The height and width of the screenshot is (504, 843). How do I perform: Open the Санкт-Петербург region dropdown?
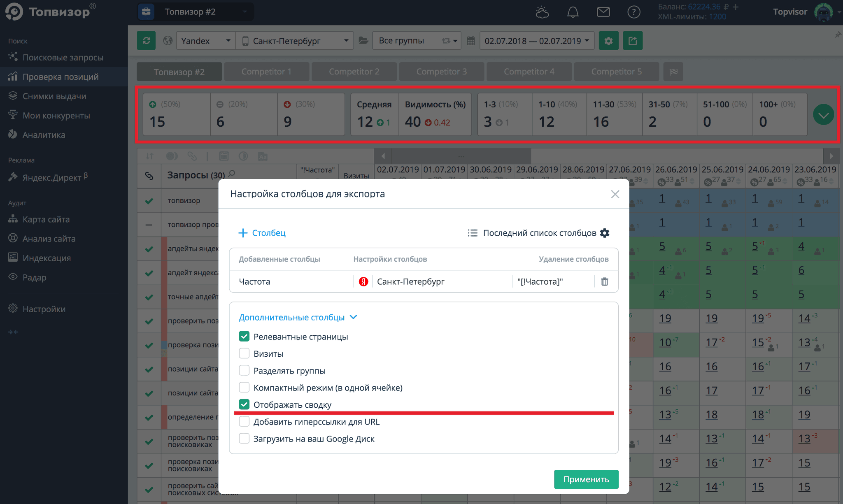click(x=295, y=41)
